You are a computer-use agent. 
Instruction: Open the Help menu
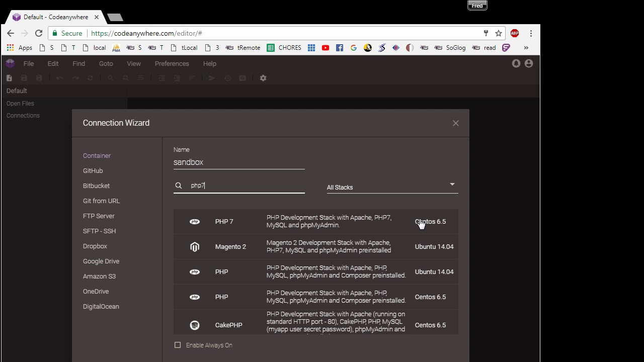(x=210, y=64)
